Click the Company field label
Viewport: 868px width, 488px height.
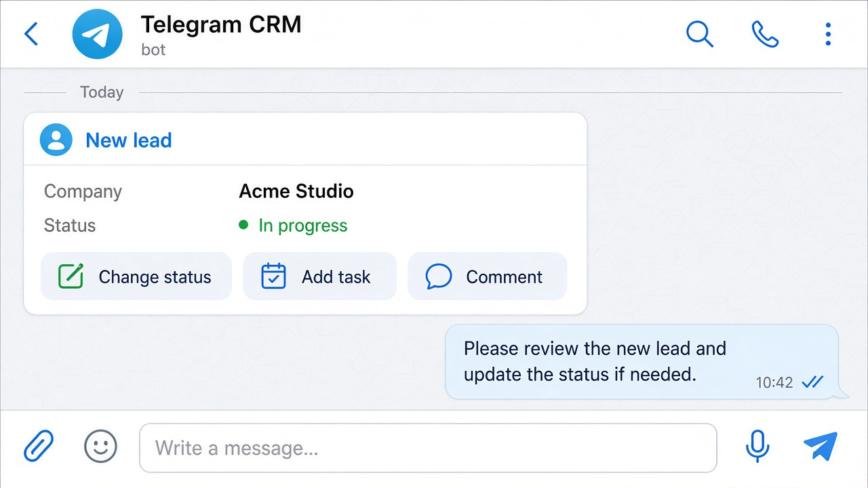83,192
